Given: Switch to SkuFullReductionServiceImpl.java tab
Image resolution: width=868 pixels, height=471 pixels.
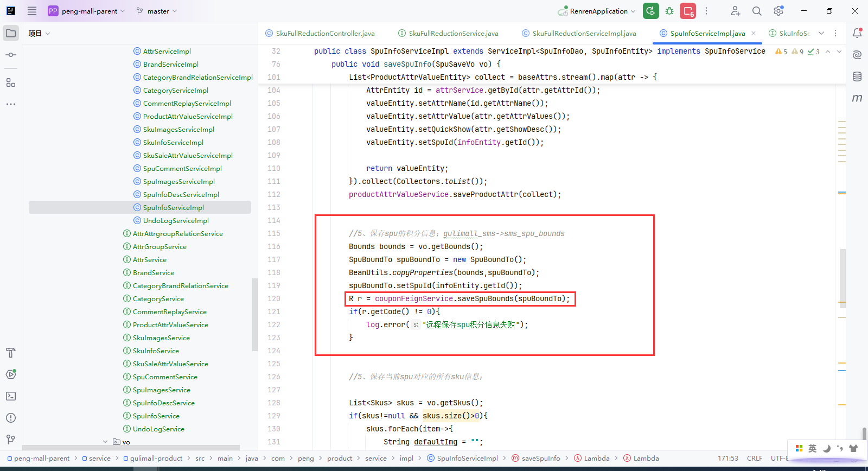Looking at the screenshot, I should click(579, 33).
